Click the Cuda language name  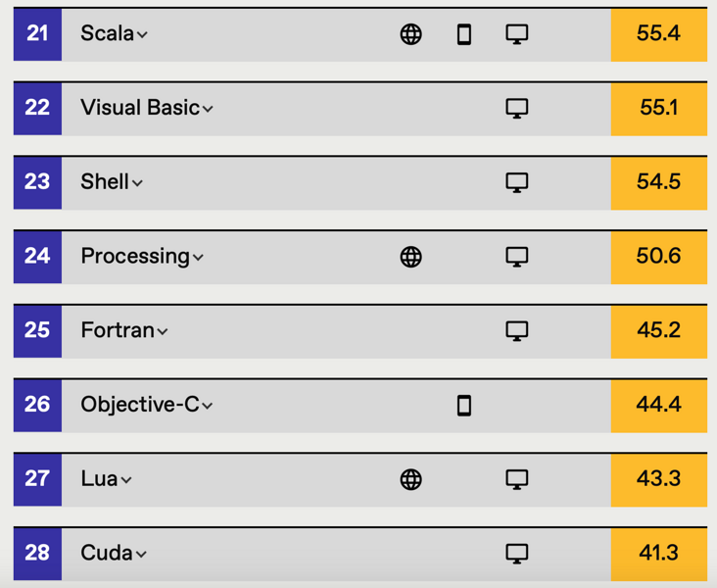tap(107, 553)
